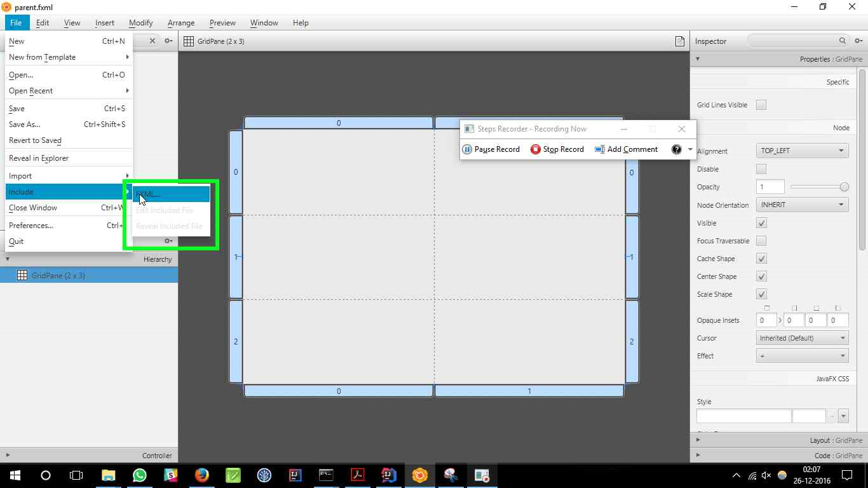Click the Opacity value field
Image resolution: width=868 pixels, height=488 pixels.
pos(770,187)
